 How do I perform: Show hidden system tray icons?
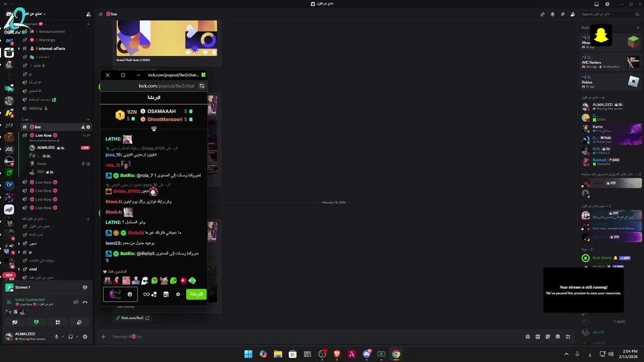567,354
